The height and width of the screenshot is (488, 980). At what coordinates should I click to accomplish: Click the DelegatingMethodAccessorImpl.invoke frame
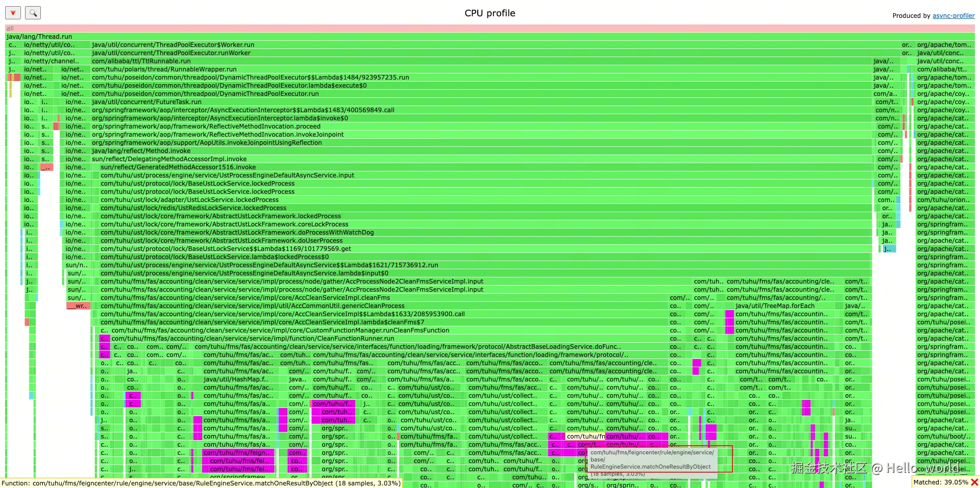481,159
